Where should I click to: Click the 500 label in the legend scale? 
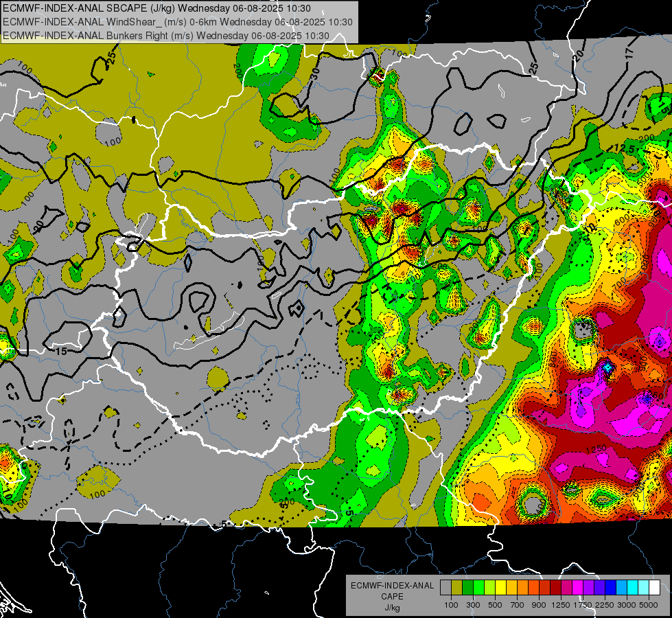495,605
